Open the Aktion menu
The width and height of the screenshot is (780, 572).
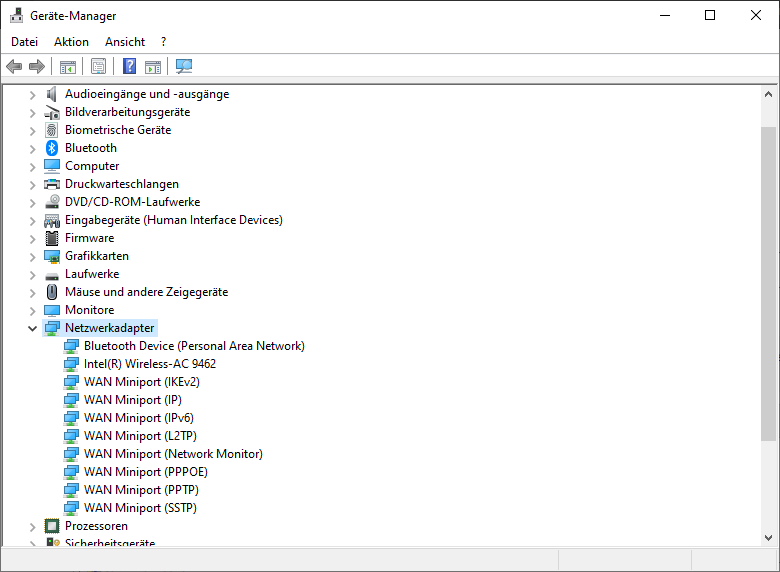click(71, 42)
